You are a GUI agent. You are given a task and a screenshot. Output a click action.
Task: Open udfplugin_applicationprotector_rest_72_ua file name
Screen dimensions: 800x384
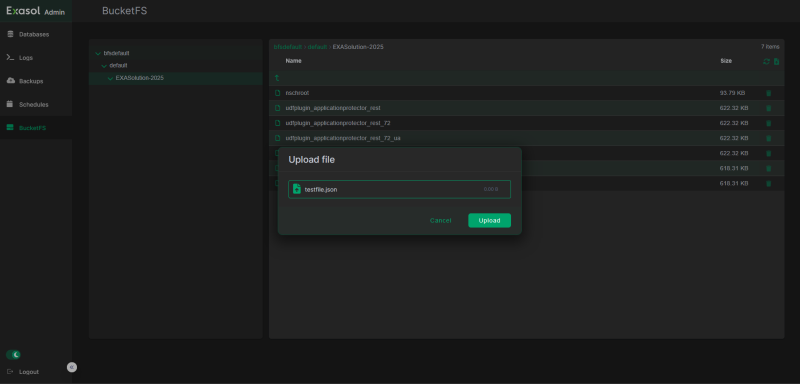(x=343, y=138)
